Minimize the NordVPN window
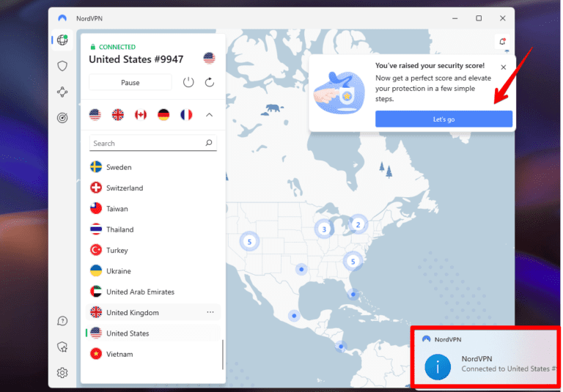Screen dimensions: 563x392 click(x=455, y=18)
